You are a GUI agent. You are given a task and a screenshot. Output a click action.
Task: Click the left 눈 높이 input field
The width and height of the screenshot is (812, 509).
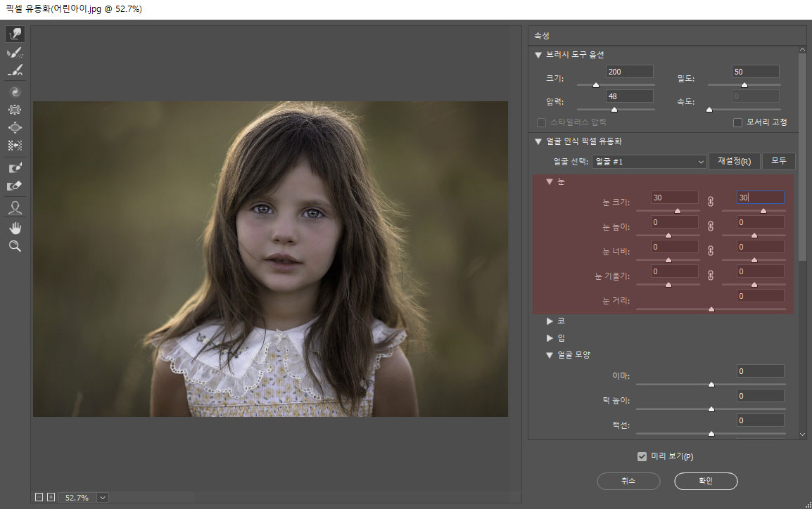(674, 222)
